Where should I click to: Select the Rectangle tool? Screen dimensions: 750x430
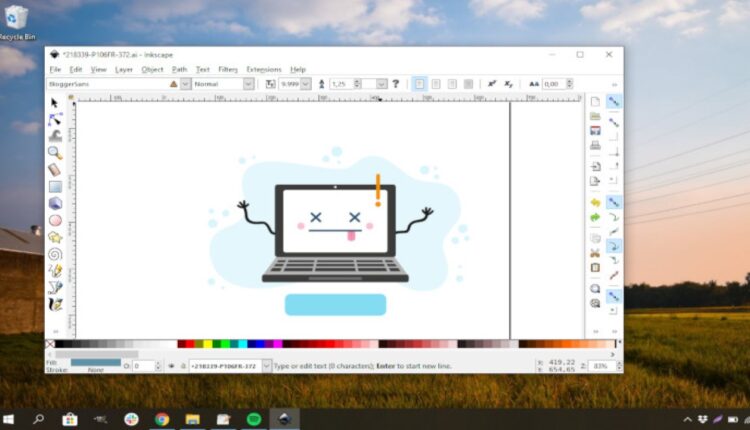point(55,186)
